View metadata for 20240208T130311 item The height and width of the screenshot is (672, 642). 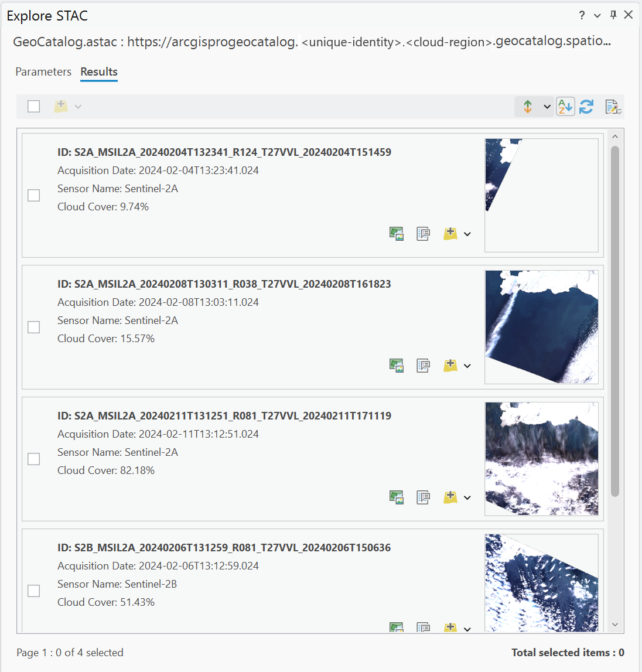(x=423, y=366)
